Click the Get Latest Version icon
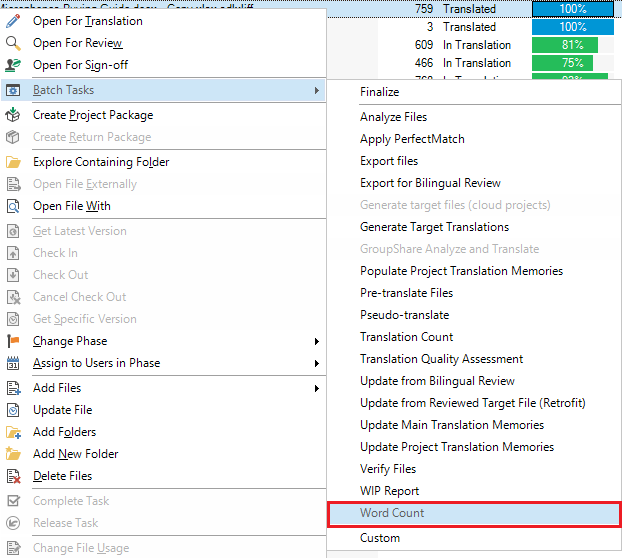Screen dimensions: 622x558 (13, 231)
